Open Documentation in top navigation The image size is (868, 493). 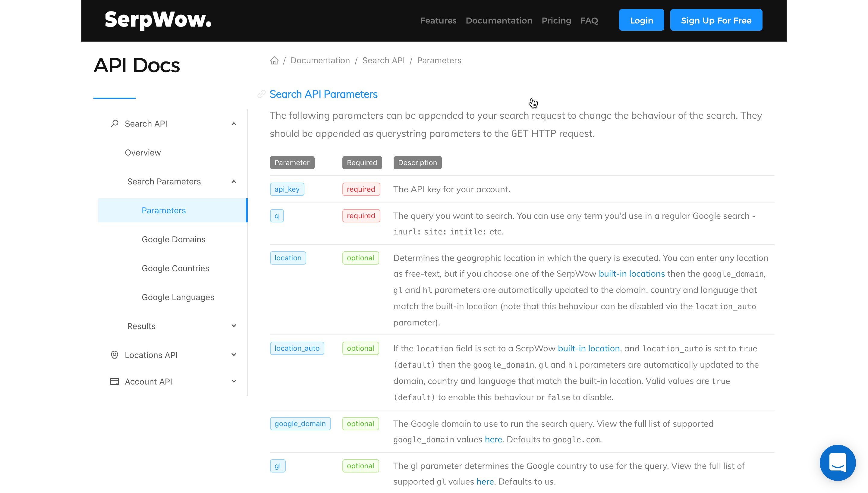click(x=499, y=20)
